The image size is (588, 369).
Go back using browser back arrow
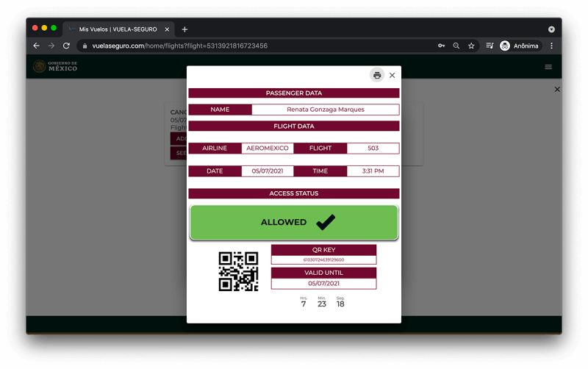coord(36,46)
